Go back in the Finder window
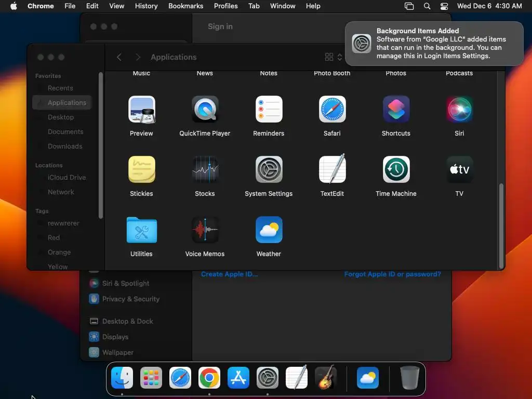The image size is (532, 399). tap(119, 57)
